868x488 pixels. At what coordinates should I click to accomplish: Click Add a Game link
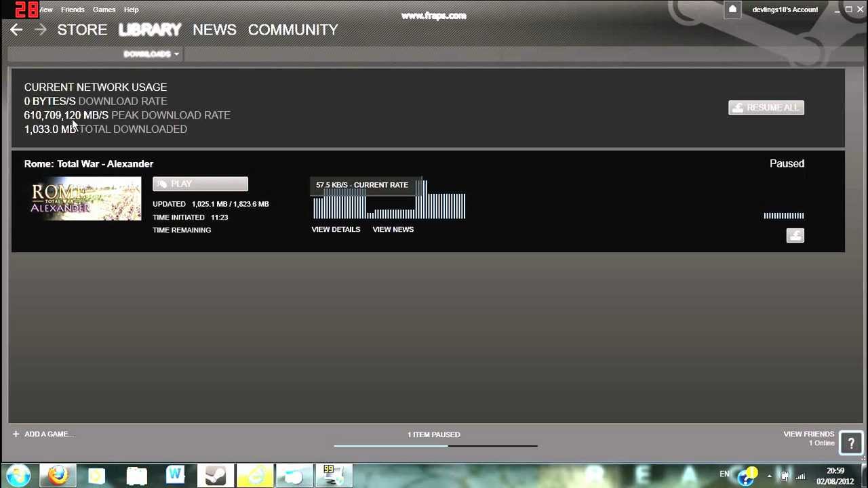[49, 434]
